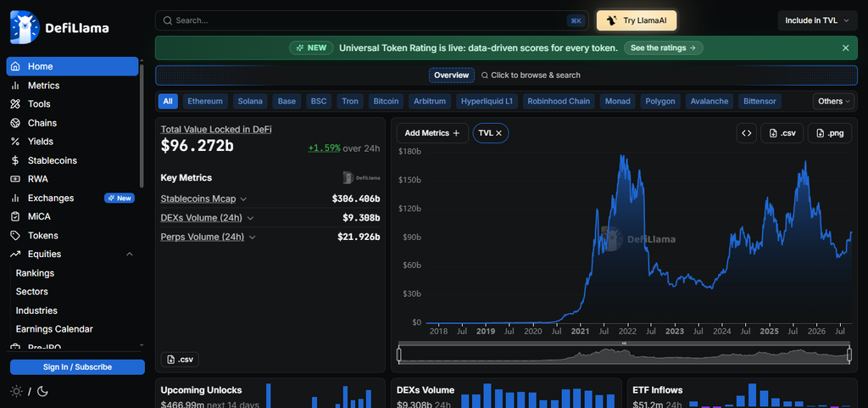Click sidebar vertical scrollbar
The width and height of the screenshot is (868, 408).
tap(142, 127)
